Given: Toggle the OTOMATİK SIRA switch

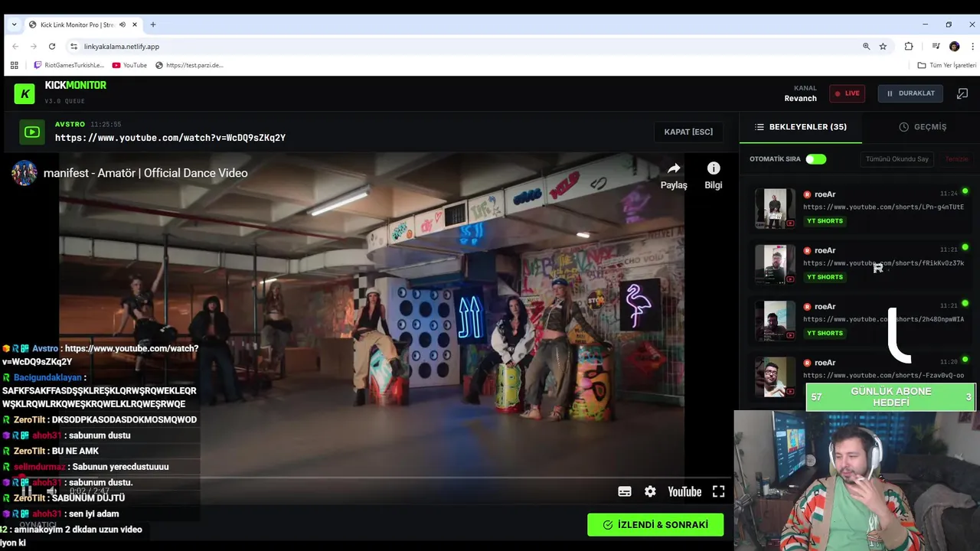Looking at the screenshot, I should tap(816, 159).
